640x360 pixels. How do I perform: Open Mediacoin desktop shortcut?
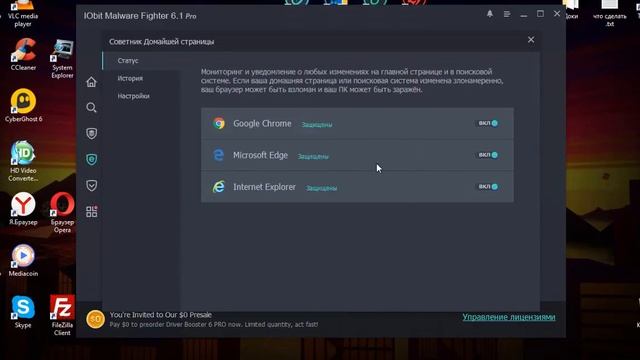tap(23, 260)
